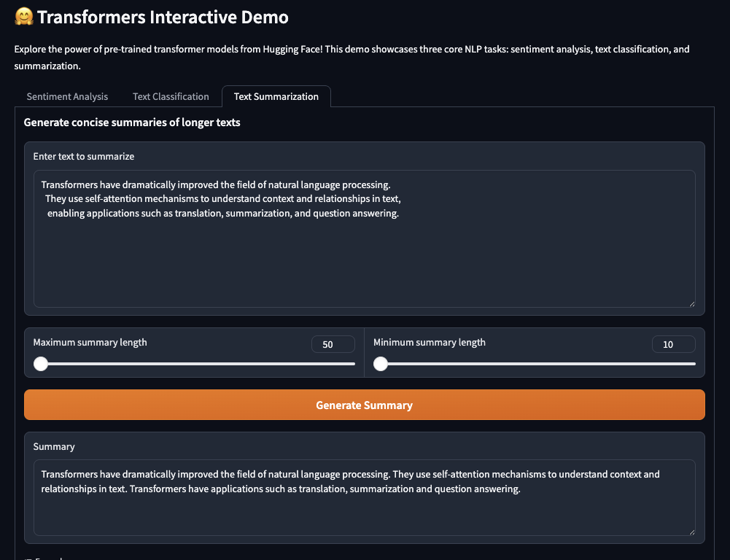Open the Text Classification tab
Image resolution: width=730 pixels, height=560 pixels.
point(171,96)
